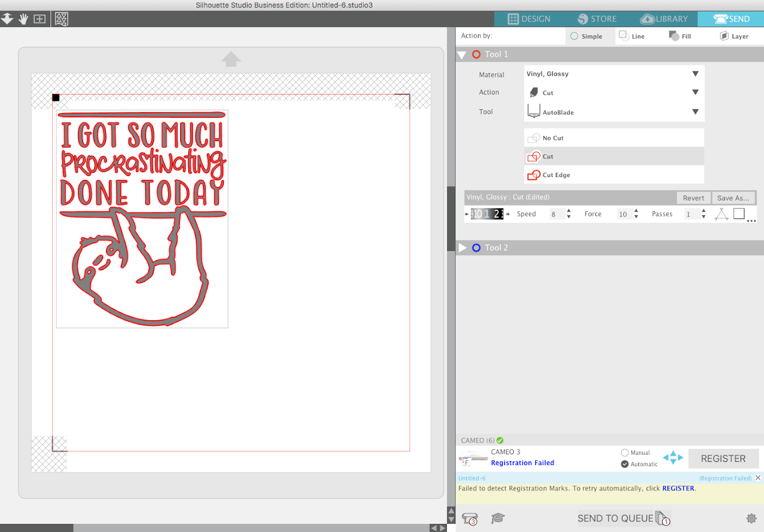
Task: Click the vertical scrollbar handle beside canvas
Action: coord(451,219)
